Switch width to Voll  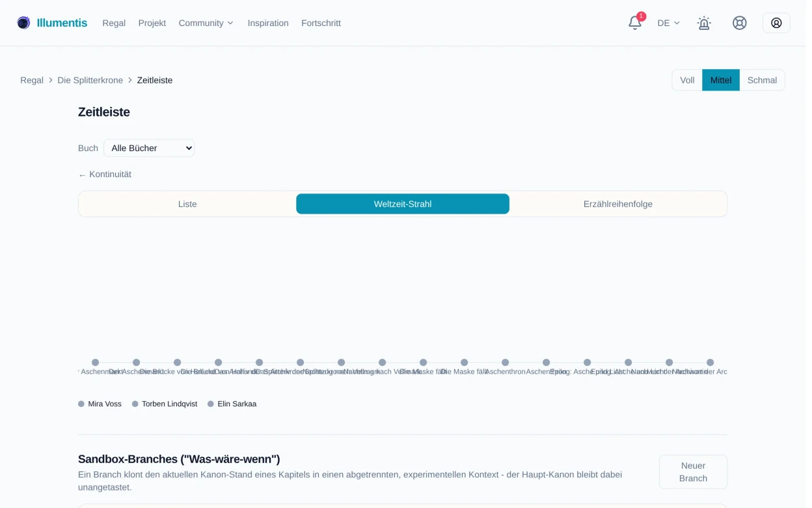coord(687,80)
